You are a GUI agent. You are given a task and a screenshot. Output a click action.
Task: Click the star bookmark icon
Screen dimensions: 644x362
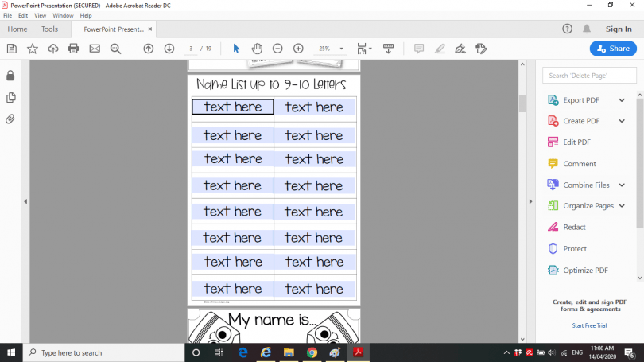(x=33, y=49)
